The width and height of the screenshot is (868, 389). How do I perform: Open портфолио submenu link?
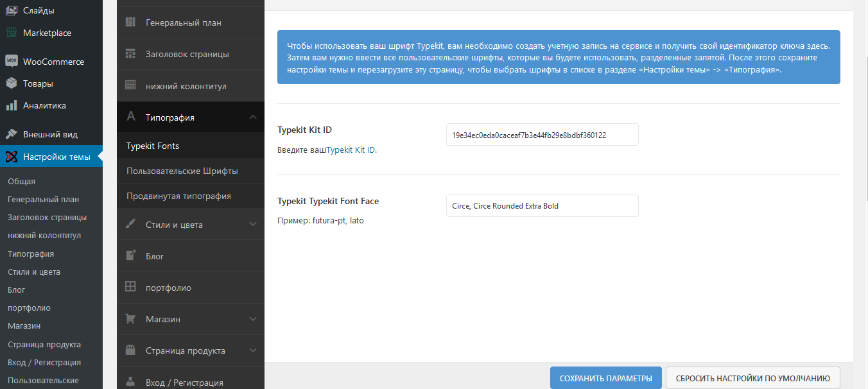tap(29, 308)
